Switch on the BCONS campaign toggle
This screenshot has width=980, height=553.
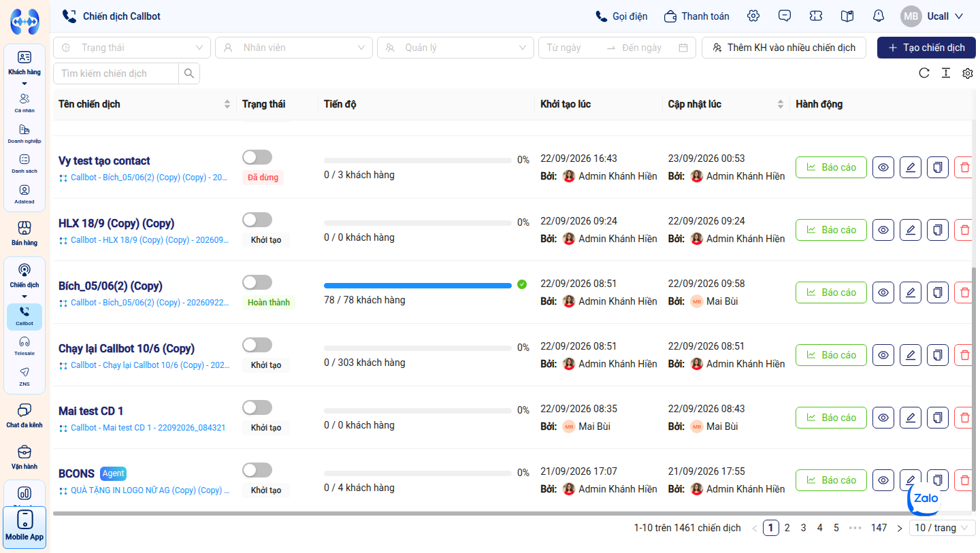257,470
